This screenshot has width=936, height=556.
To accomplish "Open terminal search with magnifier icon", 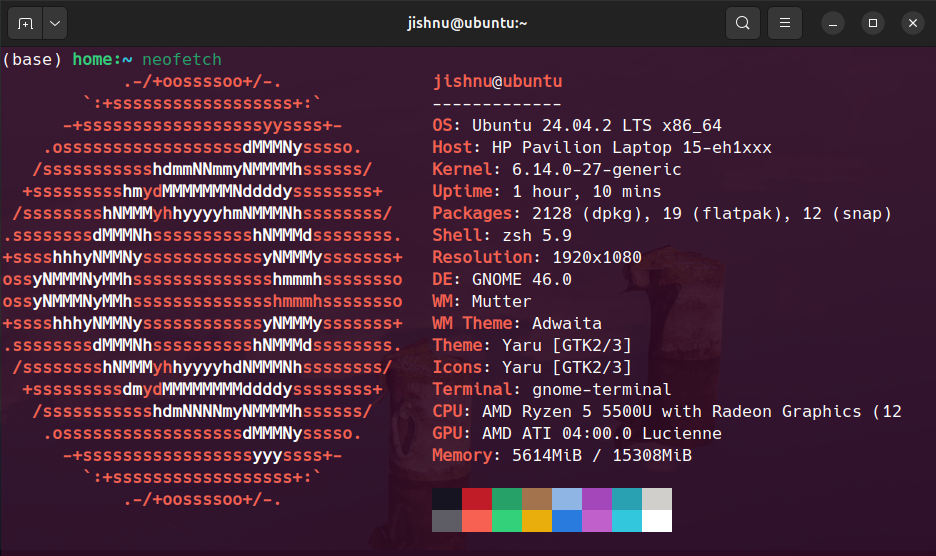I will click(x=743, y=23).
